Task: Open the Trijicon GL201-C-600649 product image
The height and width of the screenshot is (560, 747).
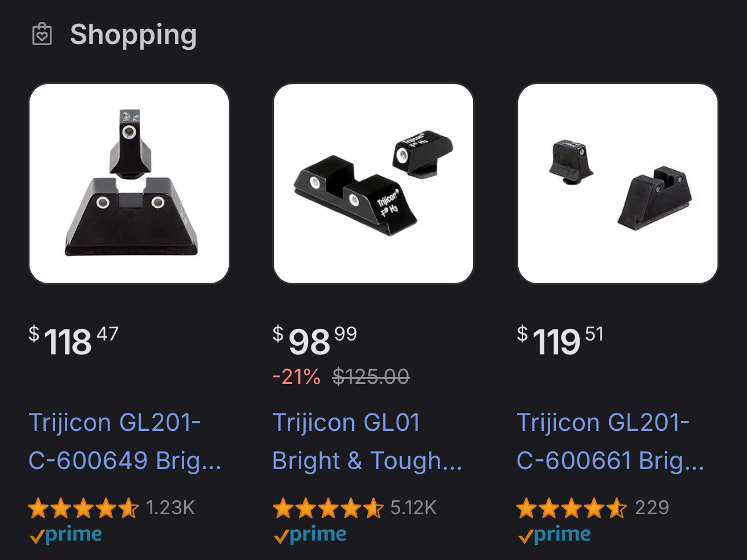Action: coord(129,184)
